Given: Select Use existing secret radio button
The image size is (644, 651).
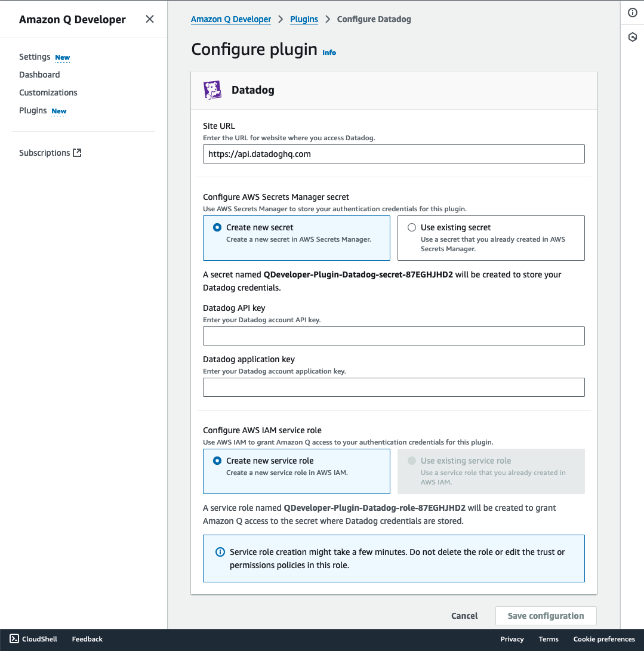Looking at the screenshot, I should pyautogui.click(x=411, y=227).
